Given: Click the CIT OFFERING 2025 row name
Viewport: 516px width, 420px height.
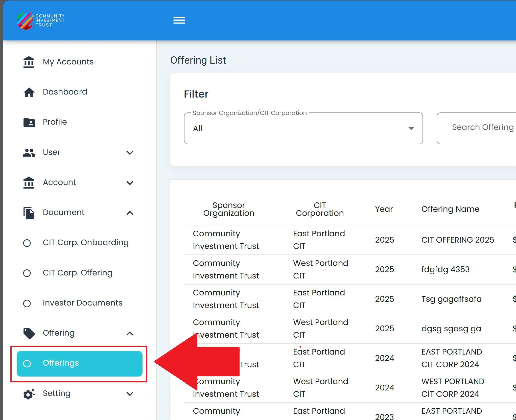Looking at the screenshot, I should point(457,240).
